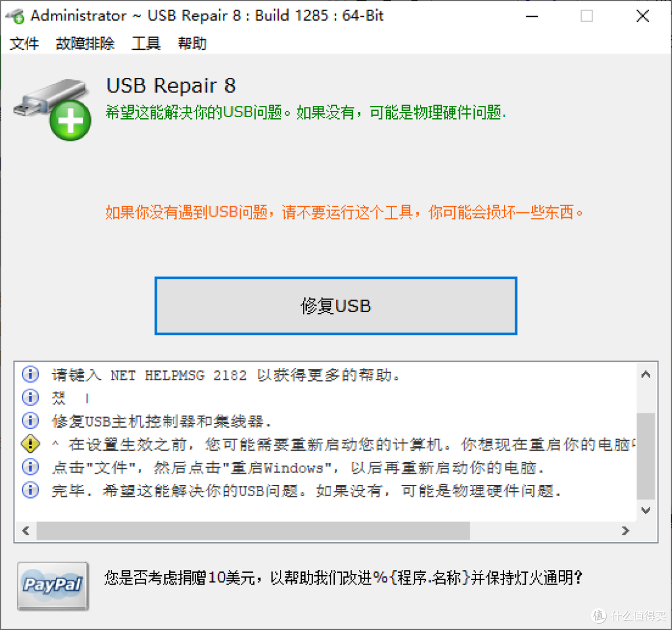Select the warning log line about 重新启动您的计算机
This screenshot has width=672, height=630.
(343, 444)
